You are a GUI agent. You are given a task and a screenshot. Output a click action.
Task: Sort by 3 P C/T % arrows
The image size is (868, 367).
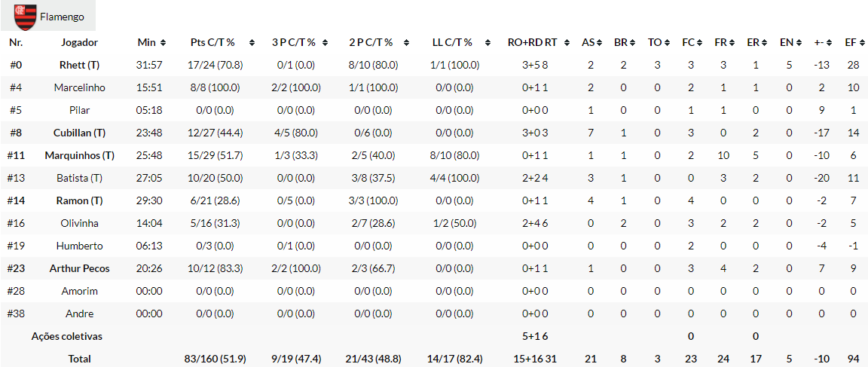[x=322, y=43]
